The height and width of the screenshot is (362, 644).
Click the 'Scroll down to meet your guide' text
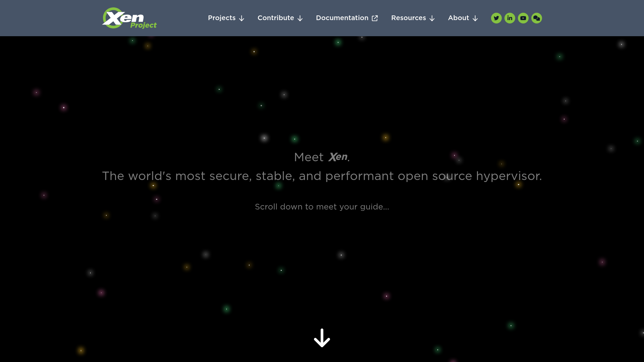322,207
